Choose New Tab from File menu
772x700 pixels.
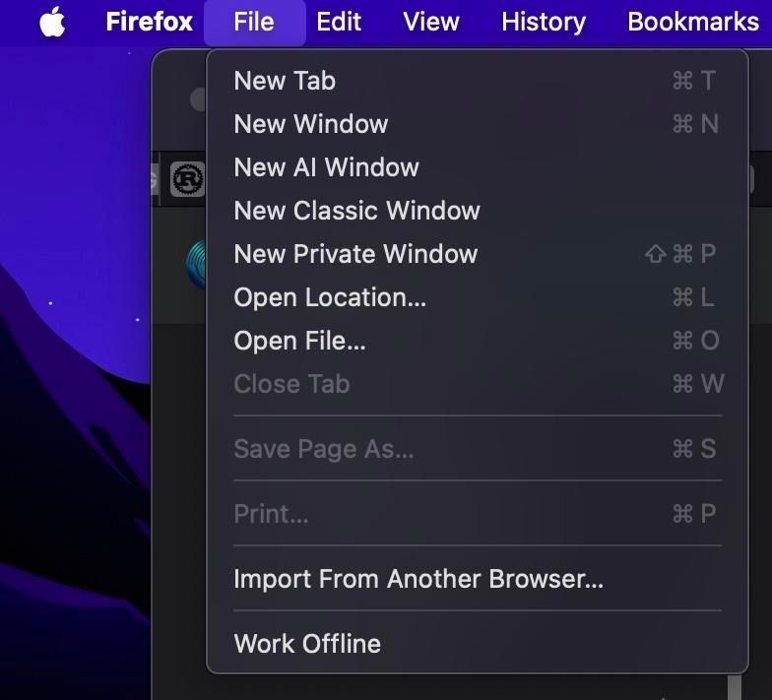477,81
